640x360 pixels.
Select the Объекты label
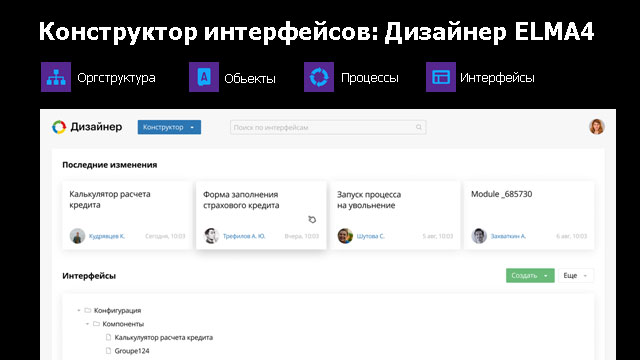(x=250, y=78)
